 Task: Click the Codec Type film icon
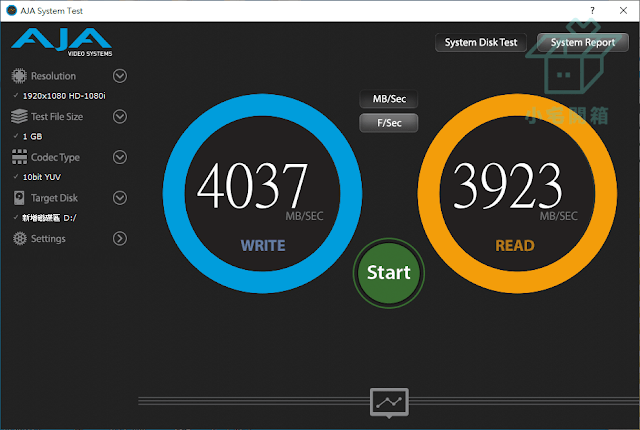(19, 157)
